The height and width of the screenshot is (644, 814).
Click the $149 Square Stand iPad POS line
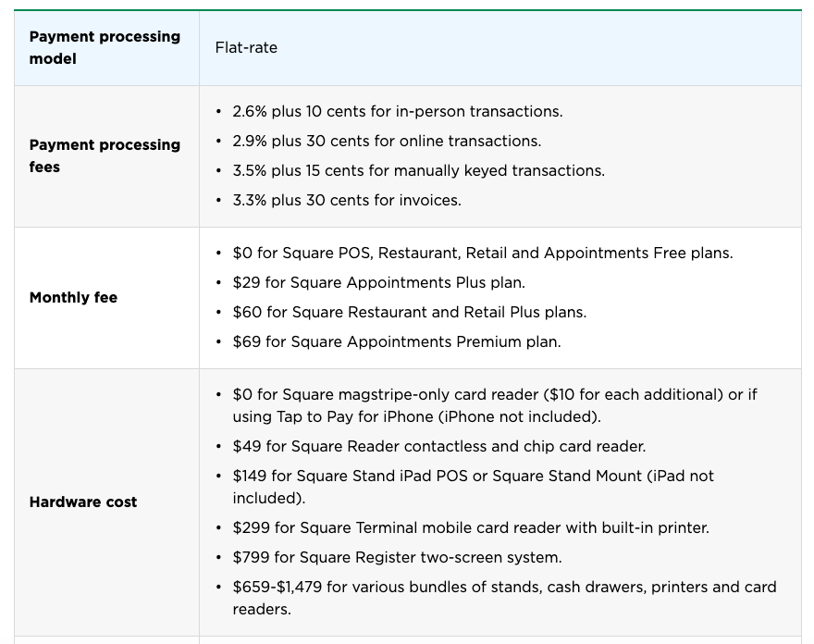click(473, 487)
